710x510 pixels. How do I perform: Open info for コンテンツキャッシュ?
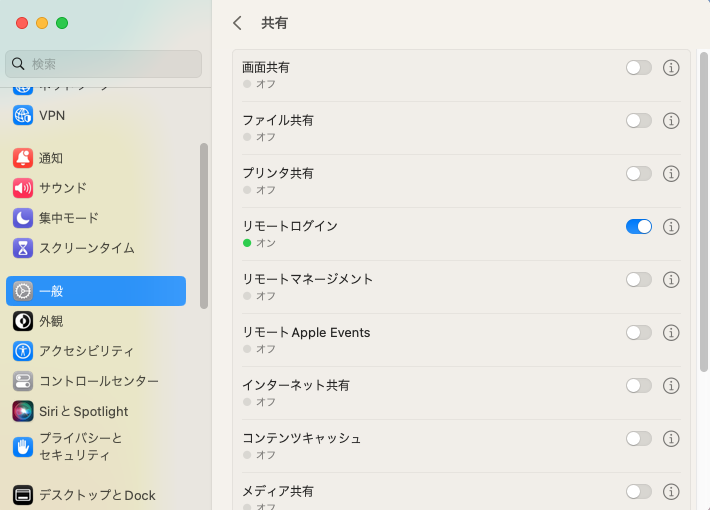pos(671,439)
